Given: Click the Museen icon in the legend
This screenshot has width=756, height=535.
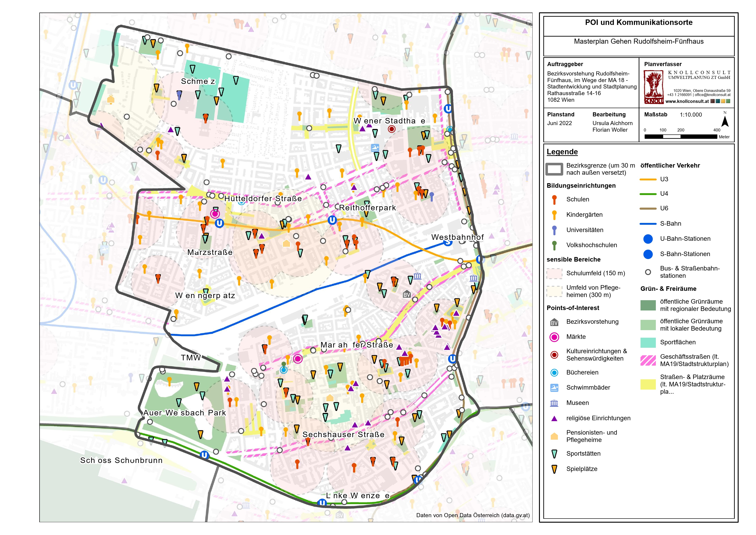Looking at the screenshot, I should click(554, 403).
